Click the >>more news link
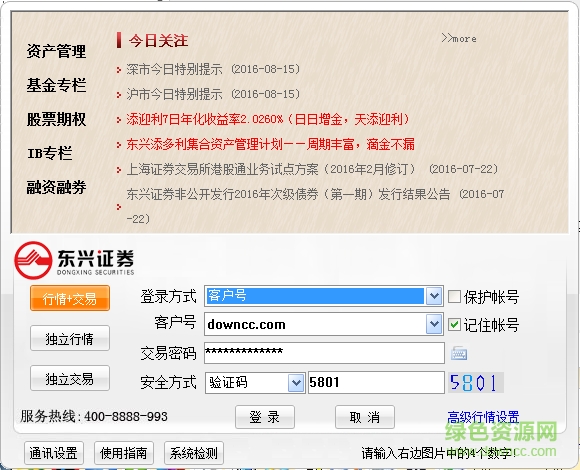 (459, 38)
